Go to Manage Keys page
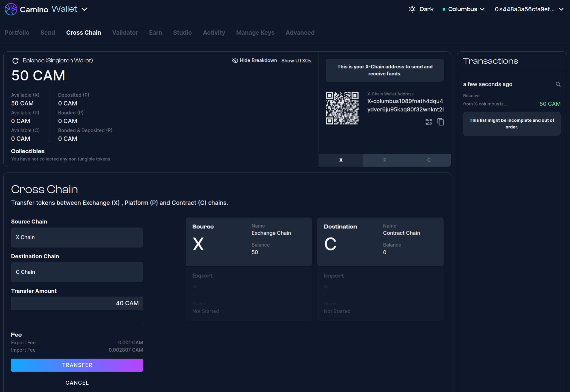The image size is (570, 392). click(255, 33)
